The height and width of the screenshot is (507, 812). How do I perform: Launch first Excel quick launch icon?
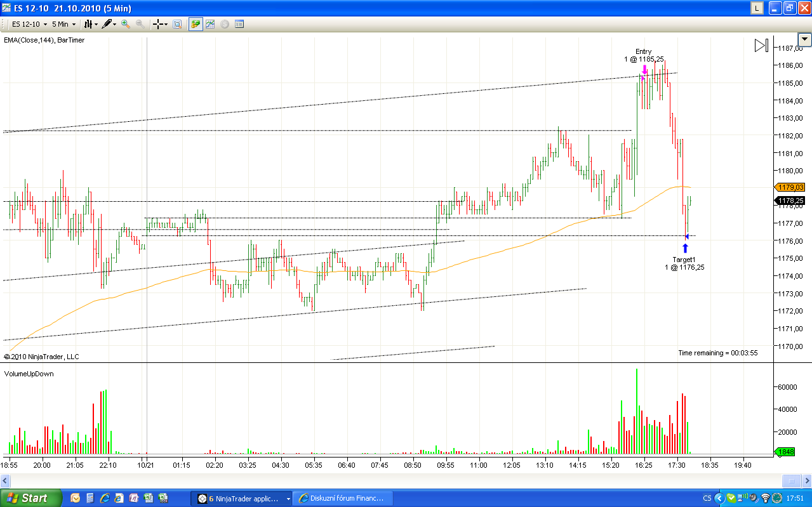click(x=149, y=498)
